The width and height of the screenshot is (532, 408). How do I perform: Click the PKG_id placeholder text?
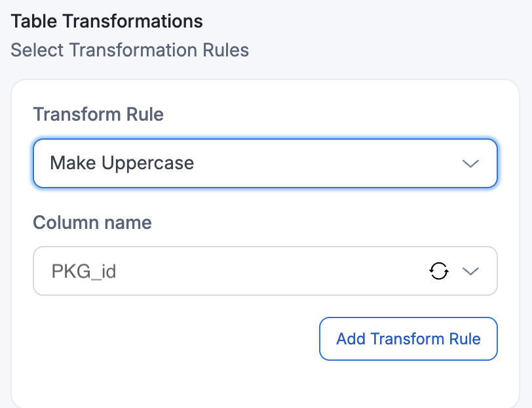coord(84,271)
